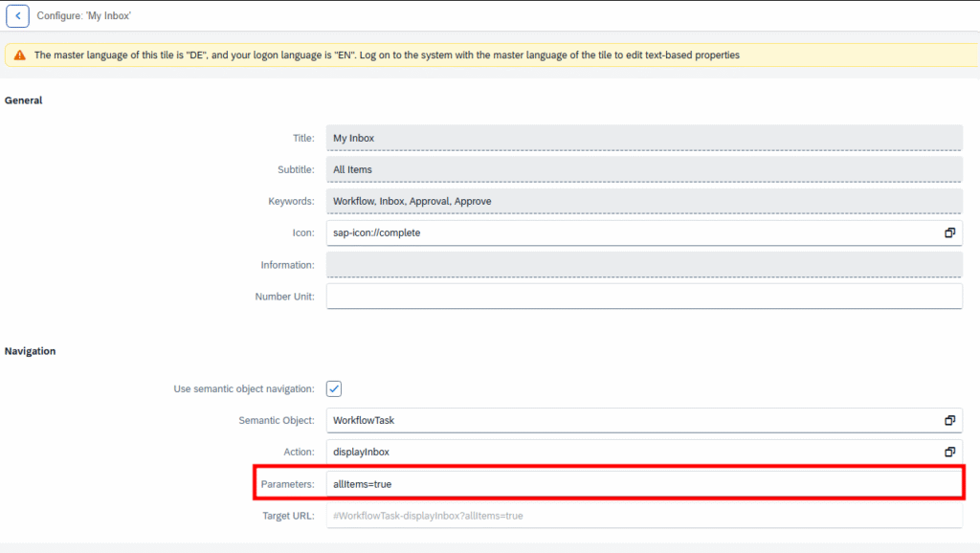Click into the Number Unit field
This screenshot has width=980, height=553.
tap(643, 297)
